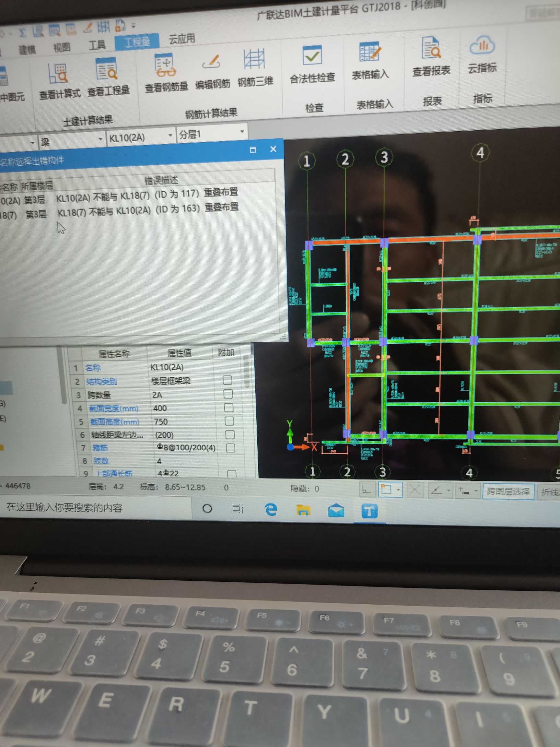Select the 工程量 ribbon tab
This screenshot has height=747, width=560.
137,42
